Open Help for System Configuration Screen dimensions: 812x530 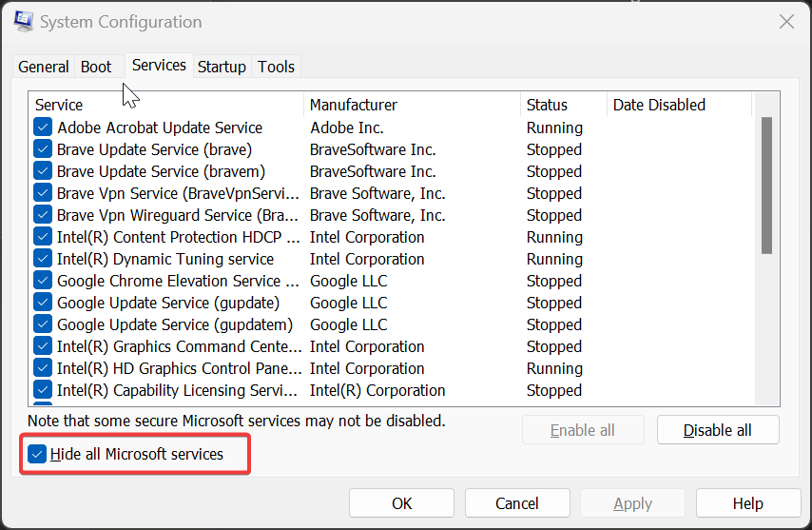(x=748, y=503)
